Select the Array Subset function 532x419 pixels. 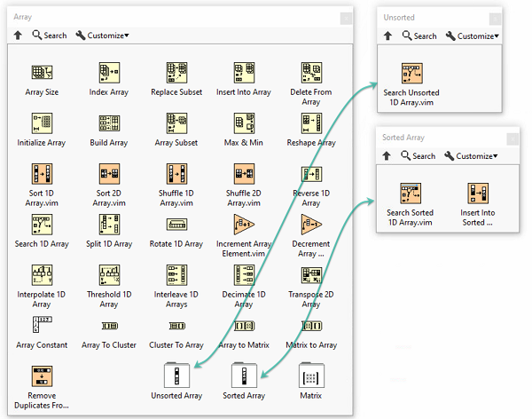pos(176,123)
